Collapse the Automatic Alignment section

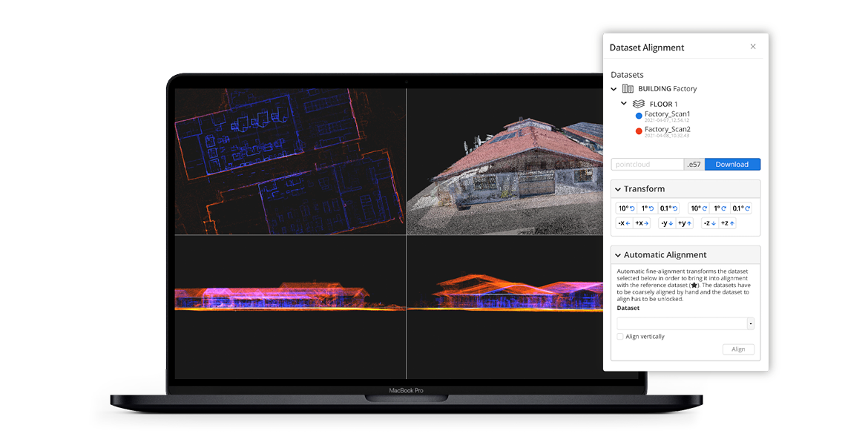(x=617, y=255)
